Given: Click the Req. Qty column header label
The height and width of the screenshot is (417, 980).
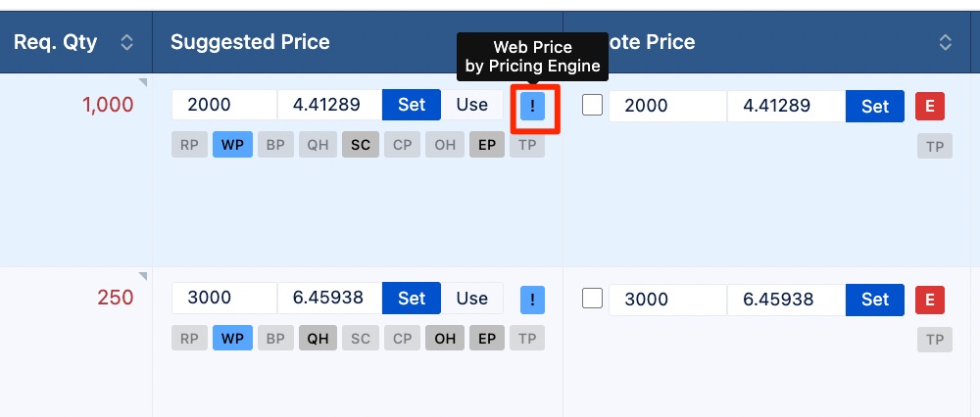Looking at the screenshot, I should (x=56, y=42).
